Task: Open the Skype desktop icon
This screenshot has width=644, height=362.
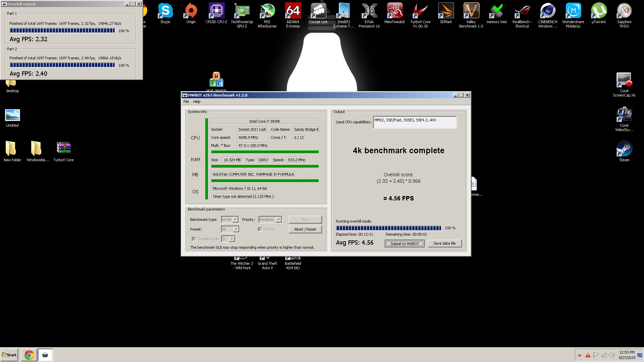Action: (165, 13)
